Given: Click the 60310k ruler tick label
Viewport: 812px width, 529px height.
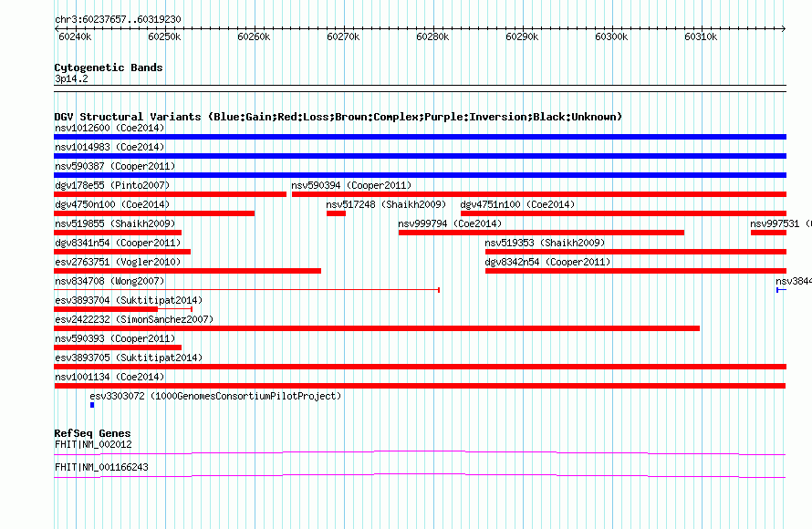Looking at the screenshot, I should (x=701, y=36).
